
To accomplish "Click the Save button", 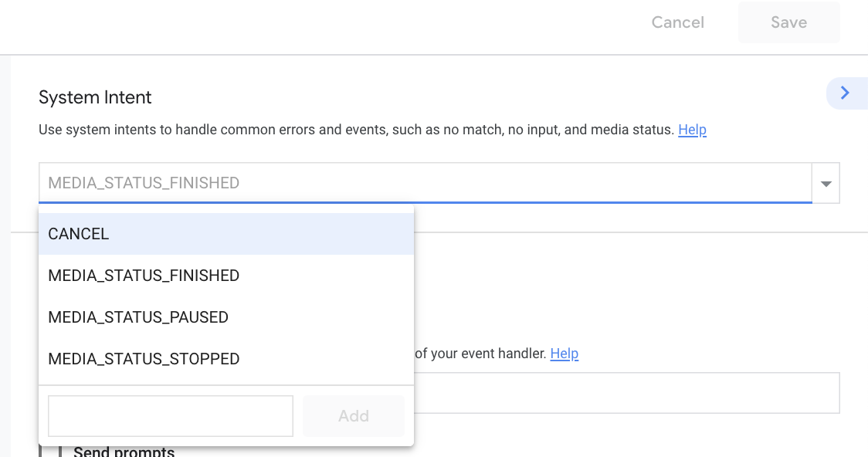I will point(788,22).
